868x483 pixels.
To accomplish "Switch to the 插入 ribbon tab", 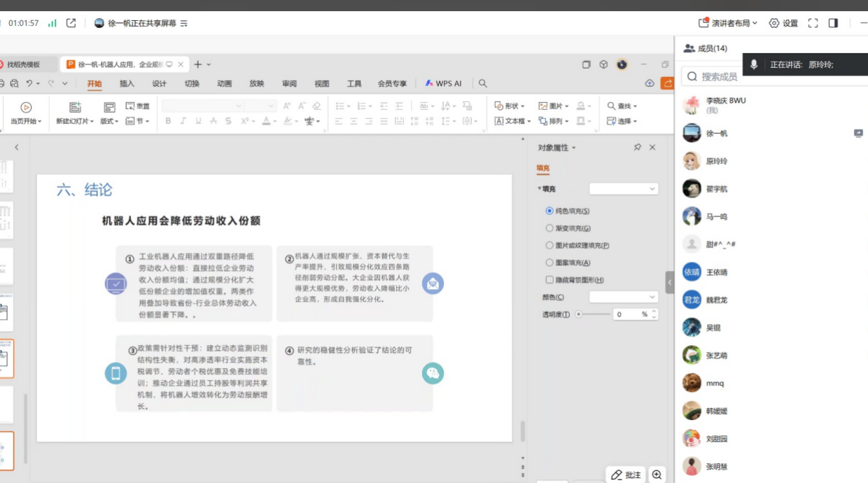I will coord(127,83).
